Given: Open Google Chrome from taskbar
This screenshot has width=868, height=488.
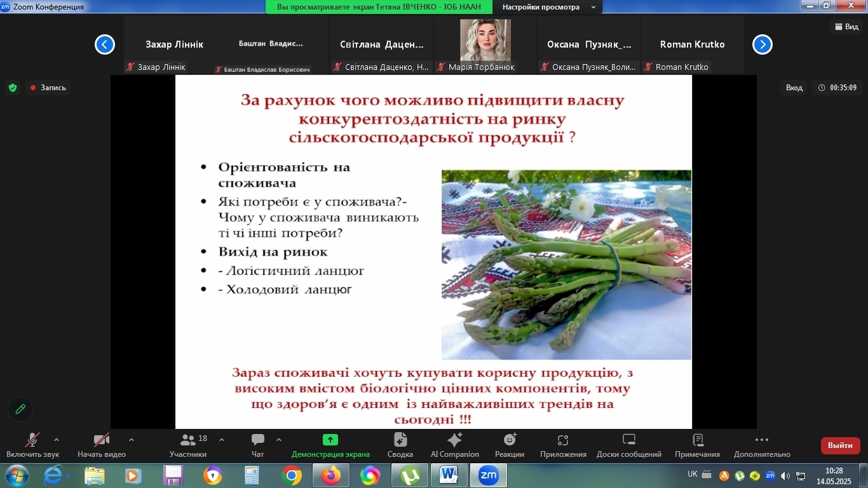Looking at the screenshot, I should point(292,475).
